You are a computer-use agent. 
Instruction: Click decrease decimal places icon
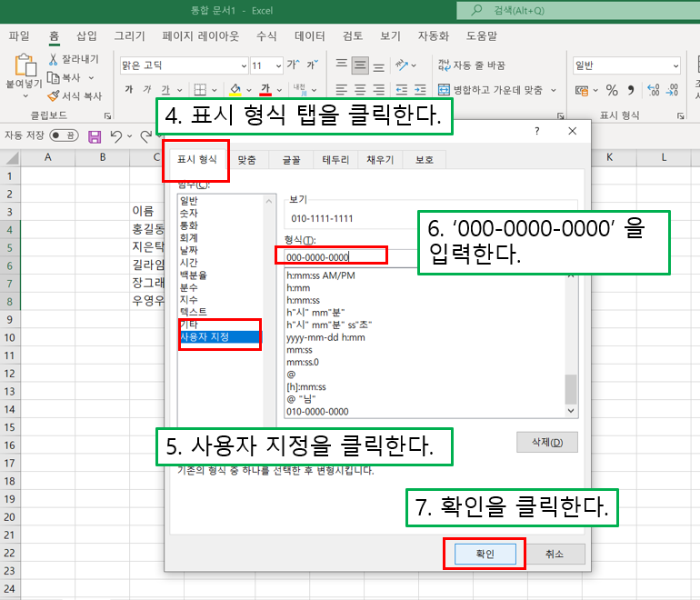[672, 90]
